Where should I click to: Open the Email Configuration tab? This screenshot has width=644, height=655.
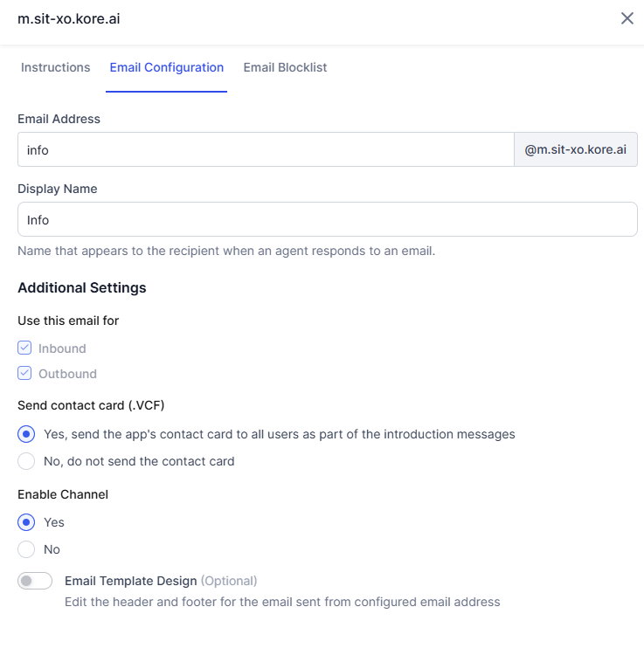(x=167, y=67)
